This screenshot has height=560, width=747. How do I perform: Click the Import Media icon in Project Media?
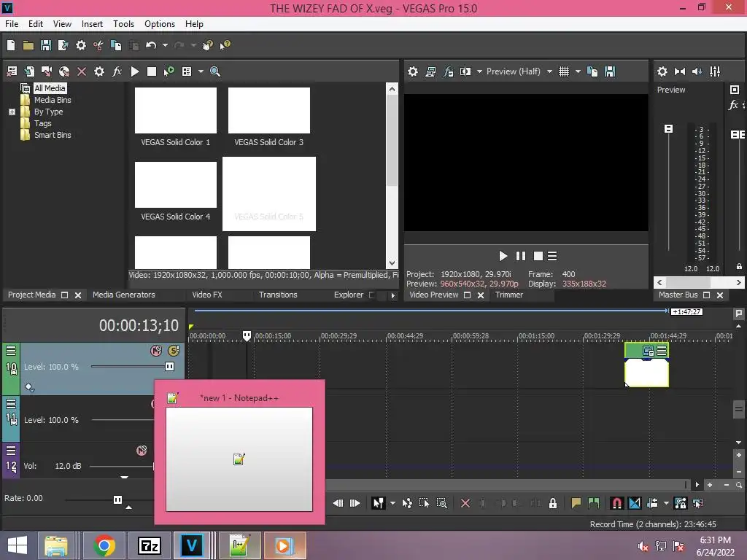point(29,71)
